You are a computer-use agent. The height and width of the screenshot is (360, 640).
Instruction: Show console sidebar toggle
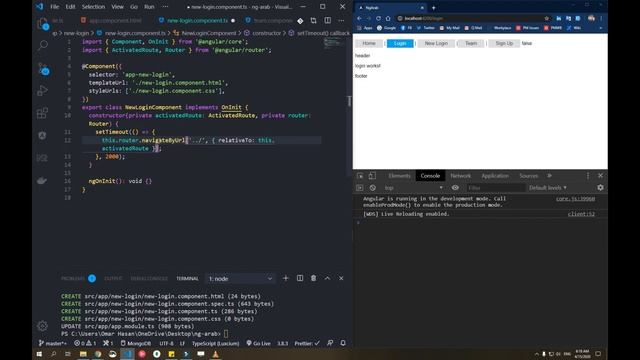(360, 188)
